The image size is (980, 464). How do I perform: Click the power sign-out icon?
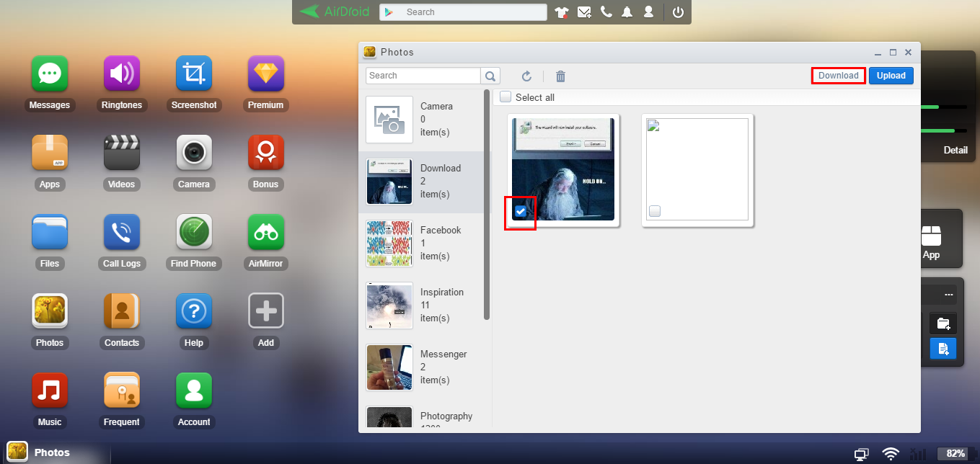point(678,12)
